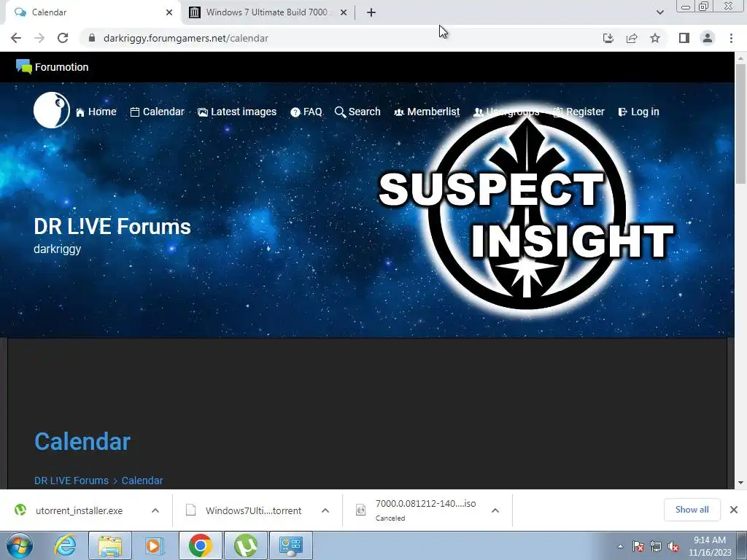Click the lock icon in address bar

coord(92,38)
